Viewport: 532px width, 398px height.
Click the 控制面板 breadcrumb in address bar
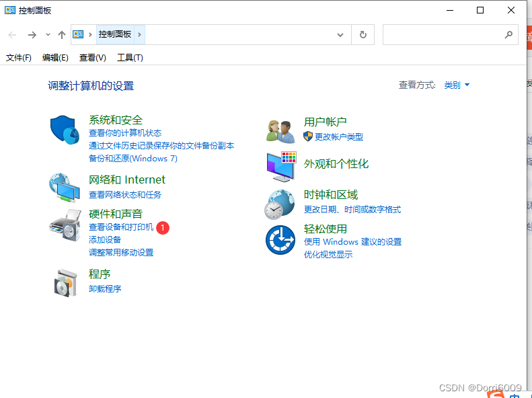click(115, 34)
